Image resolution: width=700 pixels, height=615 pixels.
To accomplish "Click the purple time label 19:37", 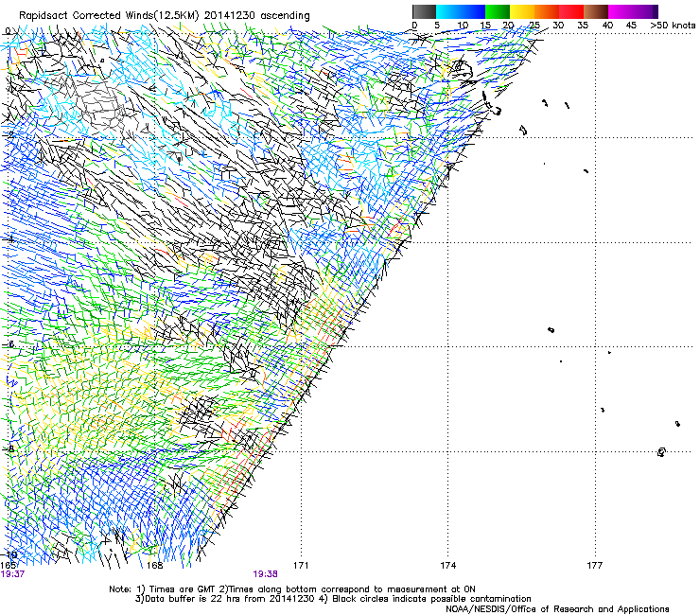I will pyautogui.click(x=12, y=574).
